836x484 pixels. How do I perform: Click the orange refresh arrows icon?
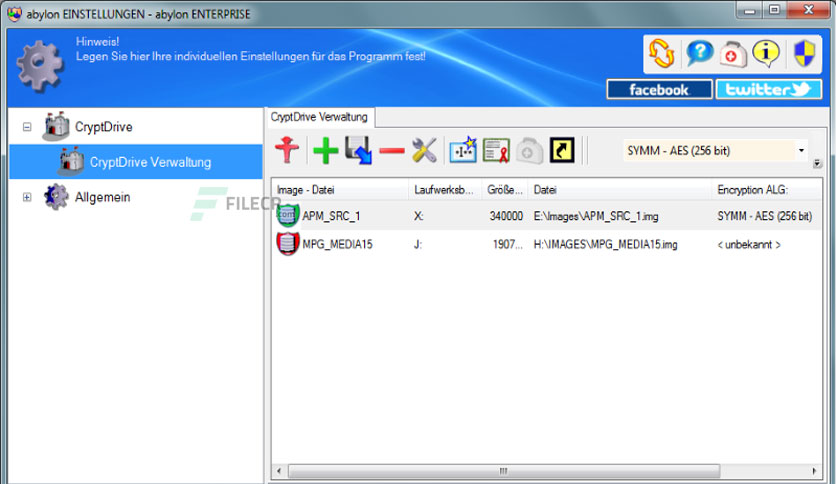click(x=662, y=53)
